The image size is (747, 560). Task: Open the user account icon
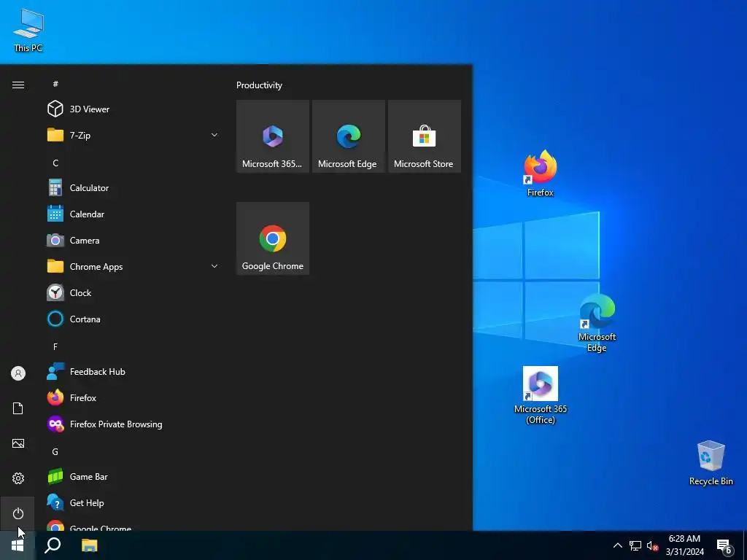[x=18, y=373]
